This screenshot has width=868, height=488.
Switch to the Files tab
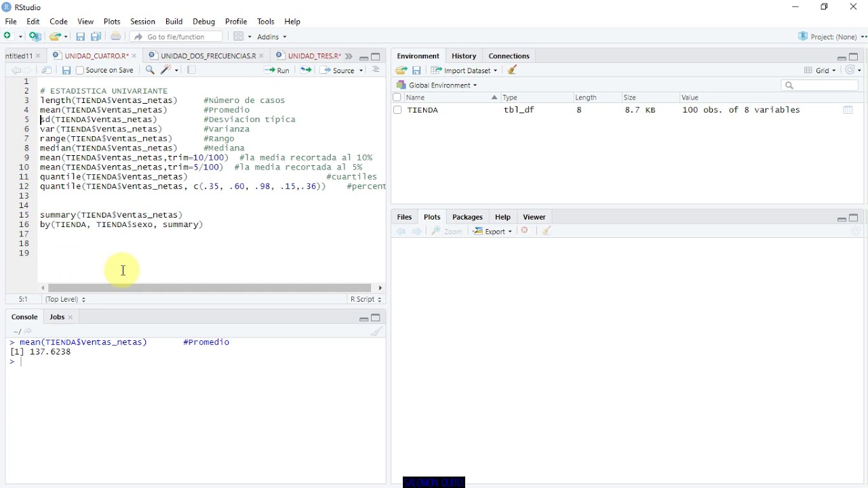pyautogui.click(x=404, y=218)
